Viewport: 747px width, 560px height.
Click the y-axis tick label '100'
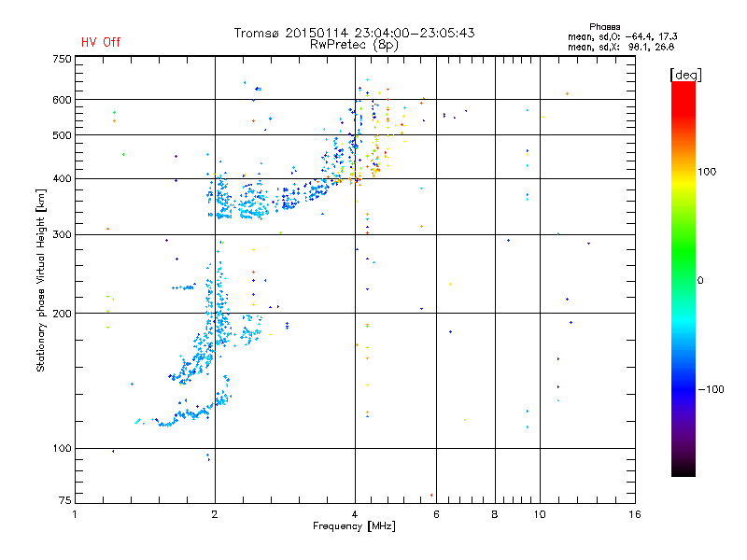pos(62,449)
